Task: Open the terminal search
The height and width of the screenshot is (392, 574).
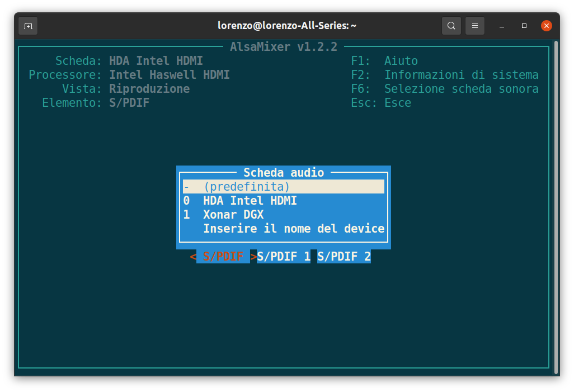Action: [451, 26]
